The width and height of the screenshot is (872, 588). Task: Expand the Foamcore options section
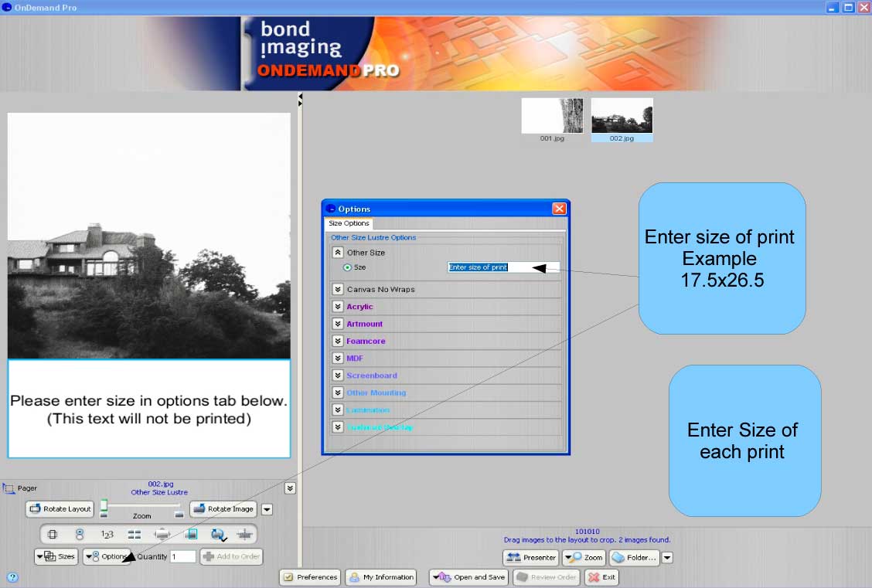(338, 341)
